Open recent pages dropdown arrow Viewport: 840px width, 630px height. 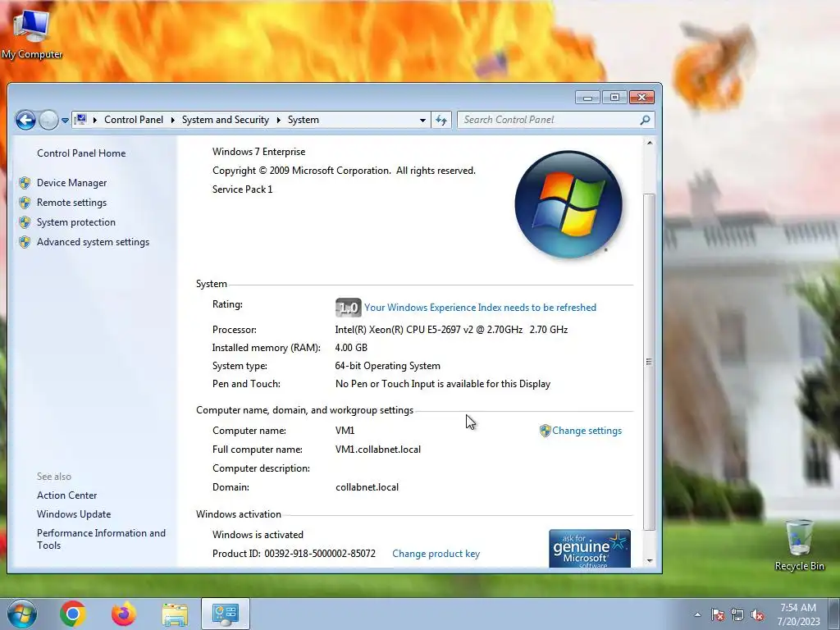point(65,121)
